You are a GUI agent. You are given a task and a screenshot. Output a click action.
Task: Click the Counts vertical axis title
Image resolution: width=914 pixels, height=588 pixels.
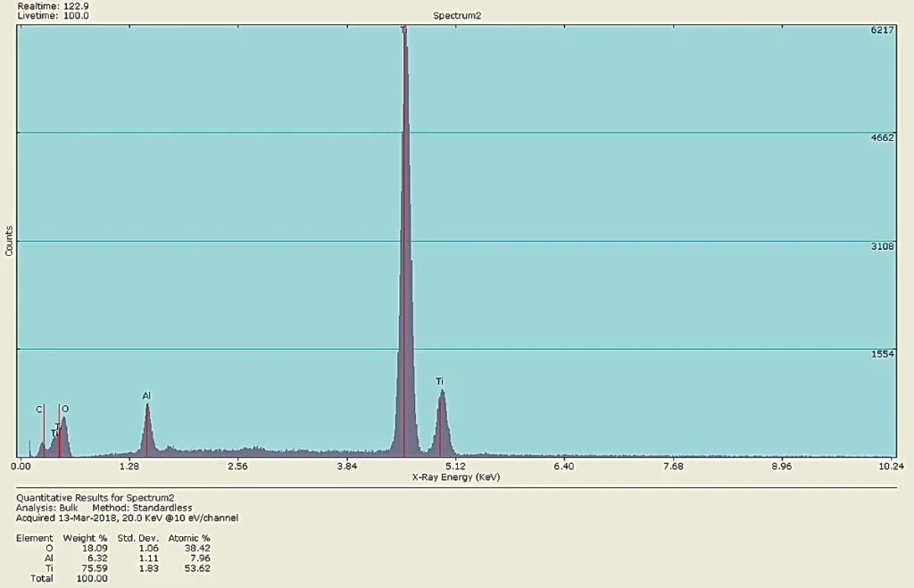tap(9, 241)
